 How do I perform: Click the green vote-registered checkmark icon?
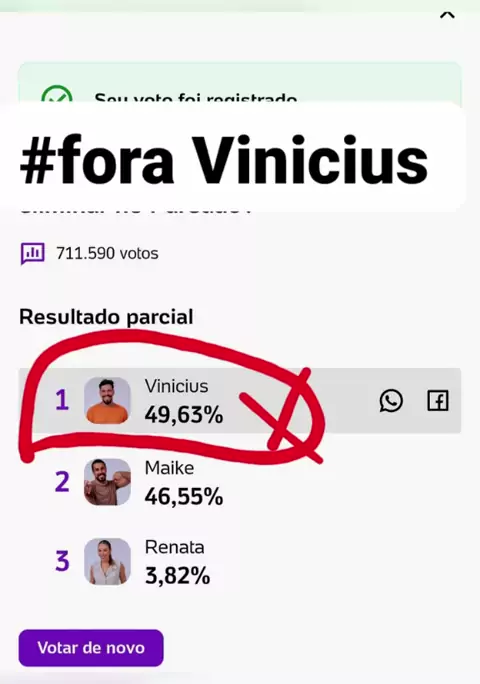(57, 95)
